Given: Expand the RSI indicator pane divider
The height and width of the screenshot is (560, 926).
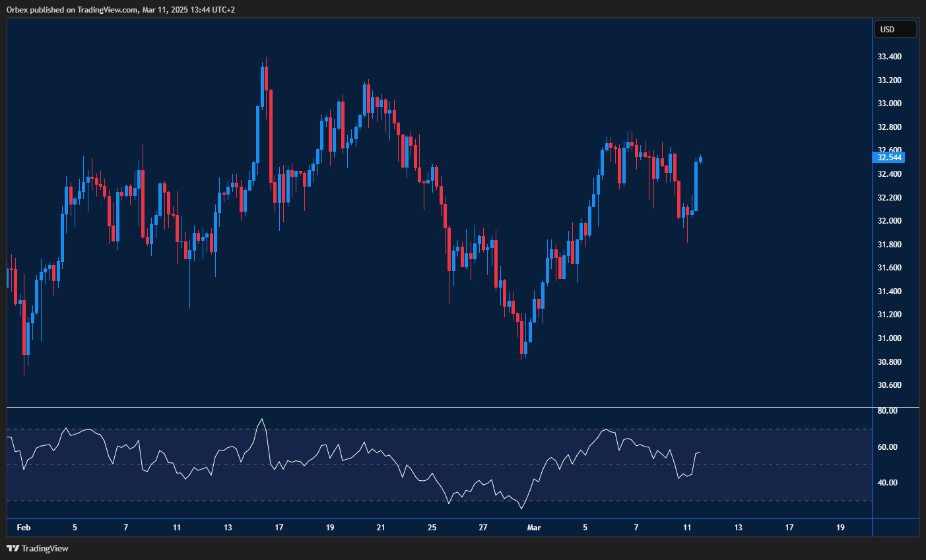Looking at the screenshot, I should pyautogui.click(x=436, y=406).
